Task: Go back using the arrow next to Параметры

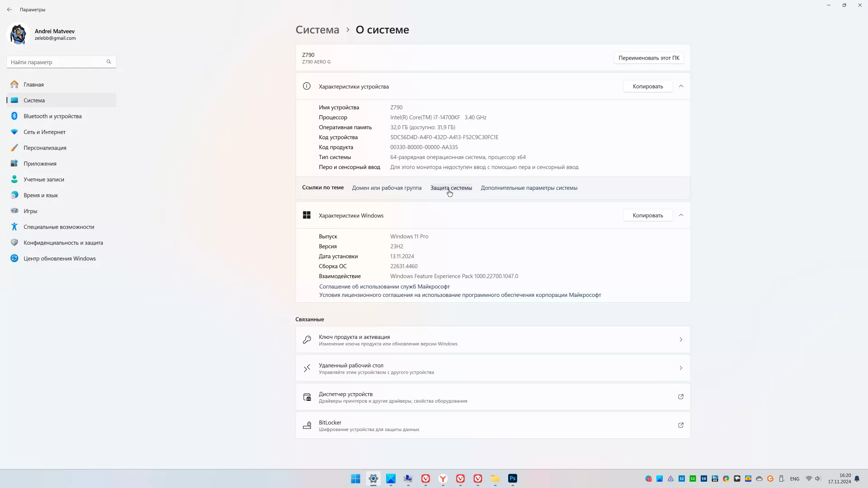Action: 9,9
